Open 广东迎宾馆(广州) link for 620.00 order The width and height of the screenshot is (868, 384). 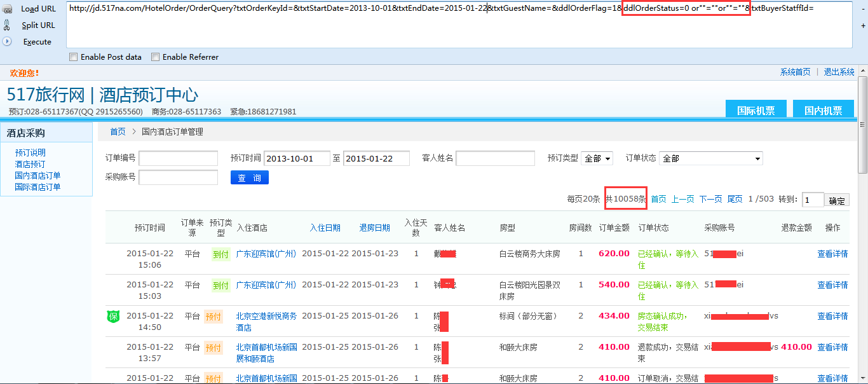coord(266,253)
